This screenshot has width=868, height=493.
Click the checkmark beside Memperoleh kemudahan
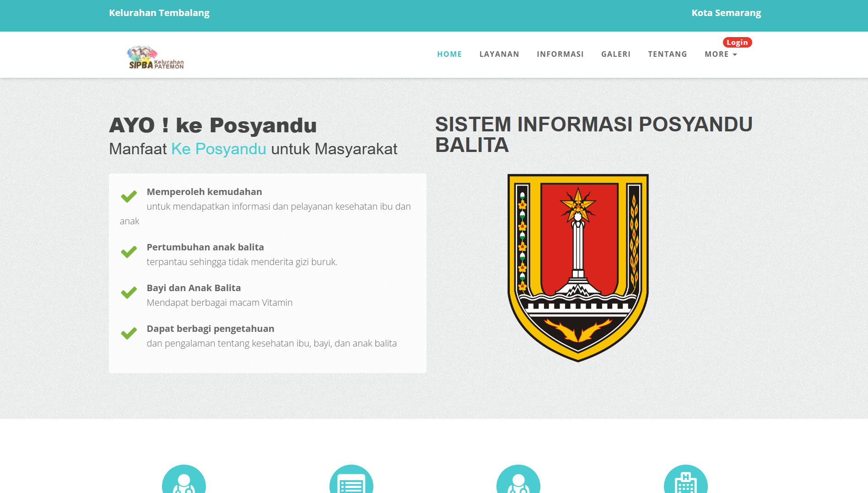pyautogui.click(x=129, y=196)
